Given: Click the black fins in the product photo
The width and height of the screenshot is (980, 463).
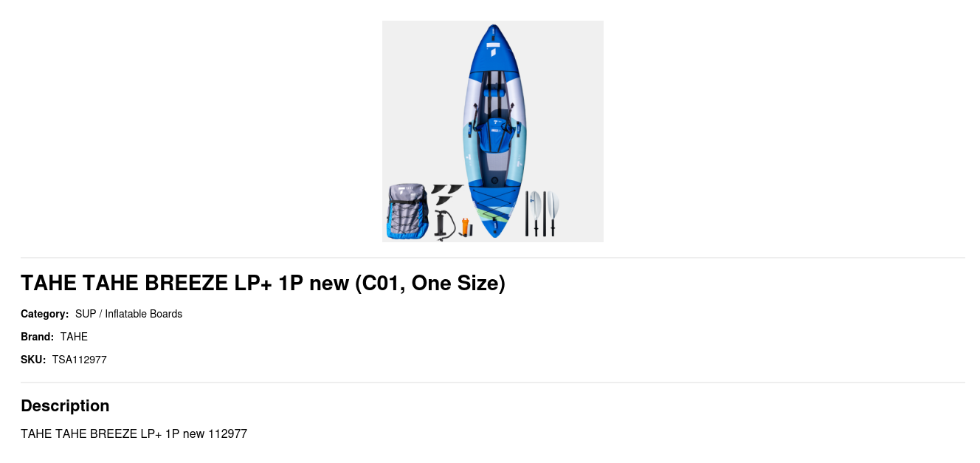Looking at the screenshot, I should tap(445, 195).
